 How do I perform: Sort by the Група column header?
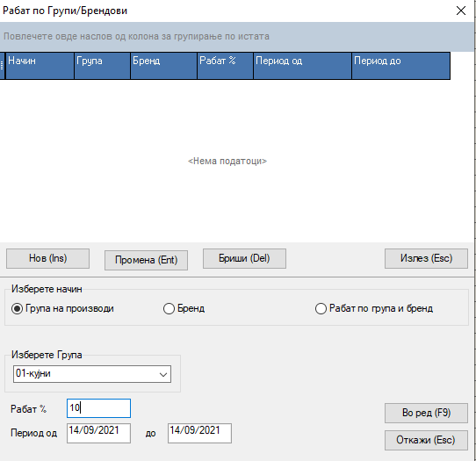click(102, 66)
